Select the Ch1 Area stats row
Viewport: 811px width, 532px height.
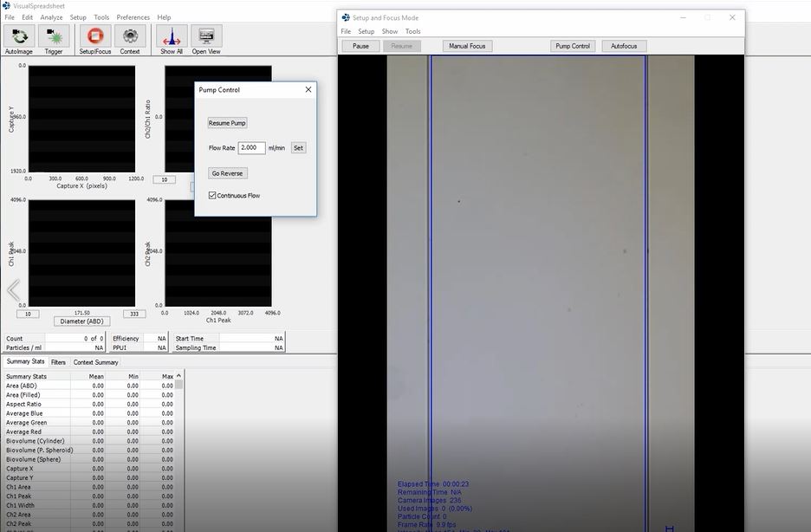point(89,487)
